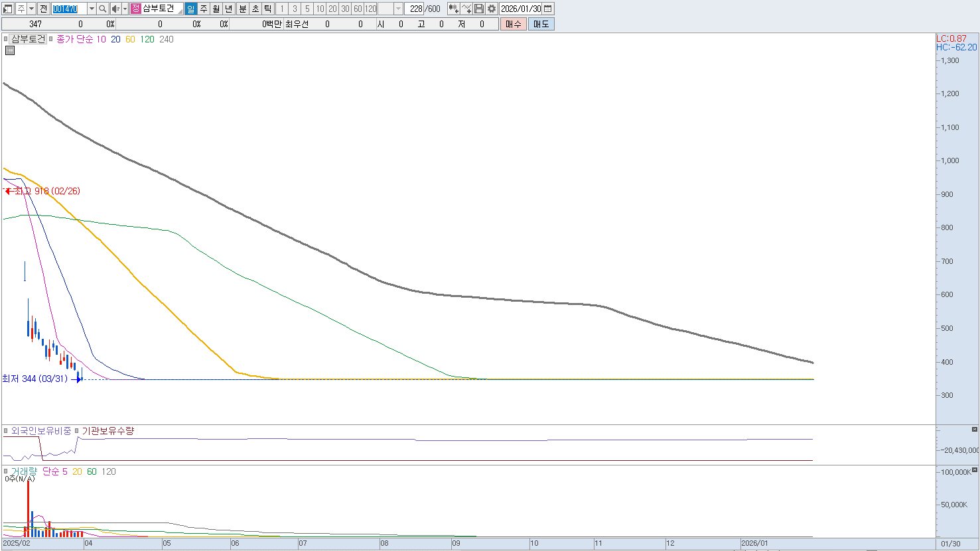Viewport: 980px width, 551px height.
Task: Open the dropdown next to 주 selector
Action: pyautogui.click(x=31, y=9)
